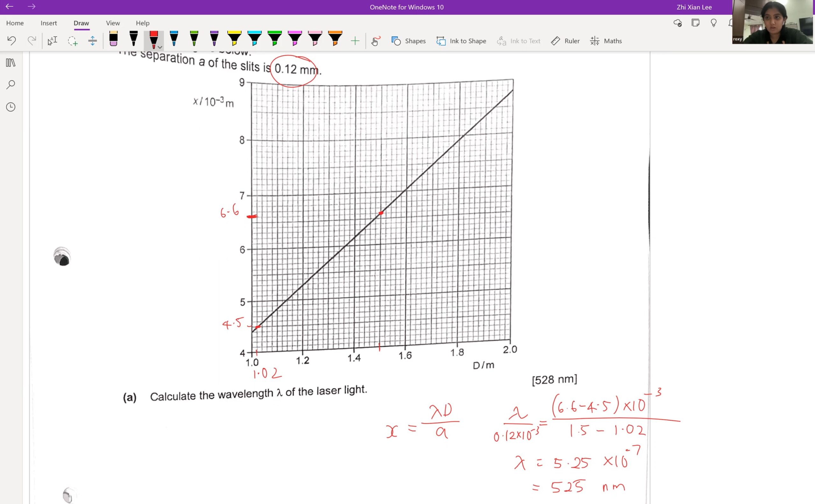The image size is (815, 504).
Task: Select the black pen
Action: (x=134, y=39)
